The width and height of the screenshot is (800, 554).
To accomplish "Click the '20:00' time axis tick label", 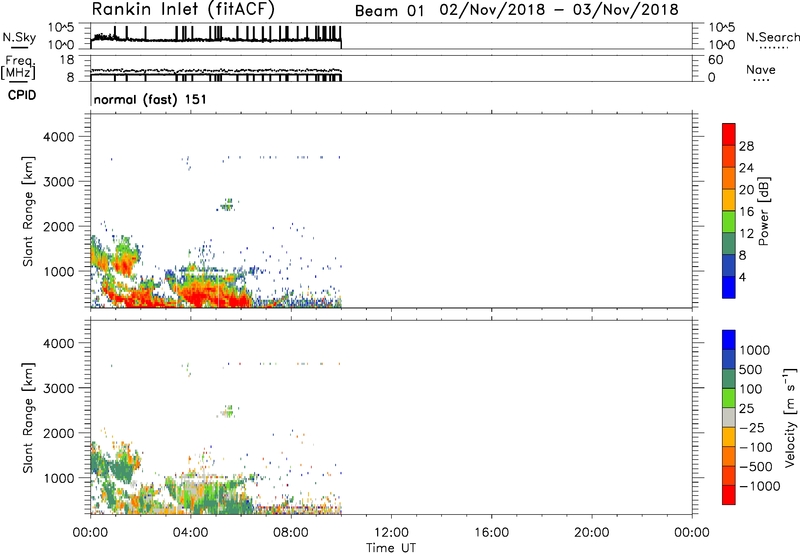I will point(591,533).
